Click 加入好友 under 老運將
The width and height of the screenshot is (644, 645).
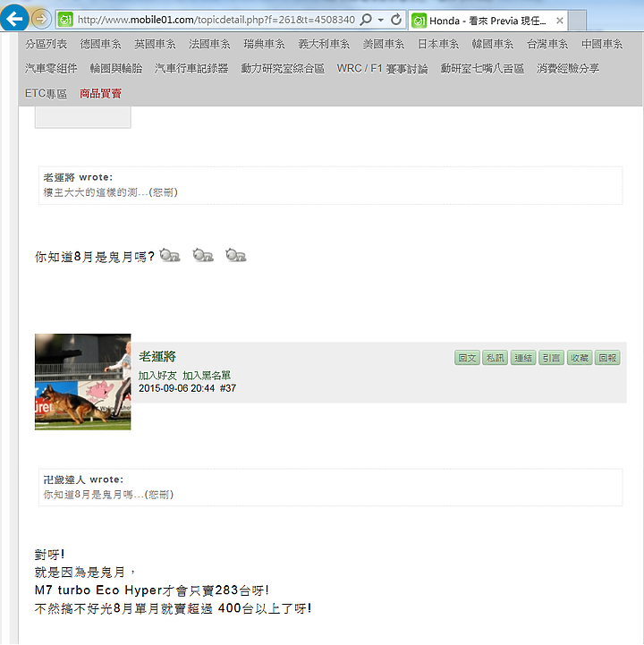point(157,375)
